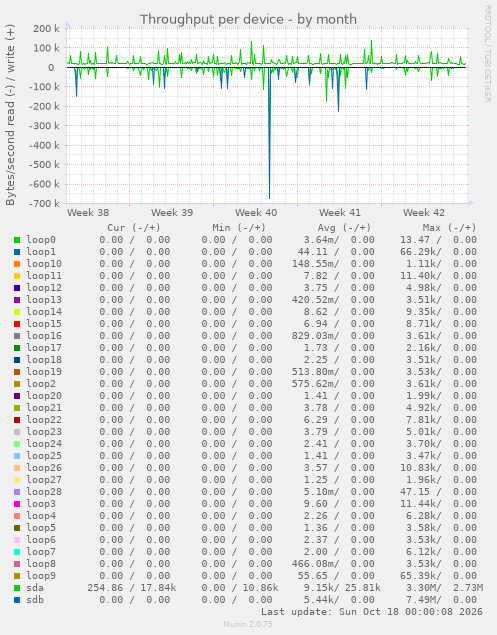
Task: Click the 'Bytes/second read (-) / write (+)' axis title
Action: [x=10, y=115]
